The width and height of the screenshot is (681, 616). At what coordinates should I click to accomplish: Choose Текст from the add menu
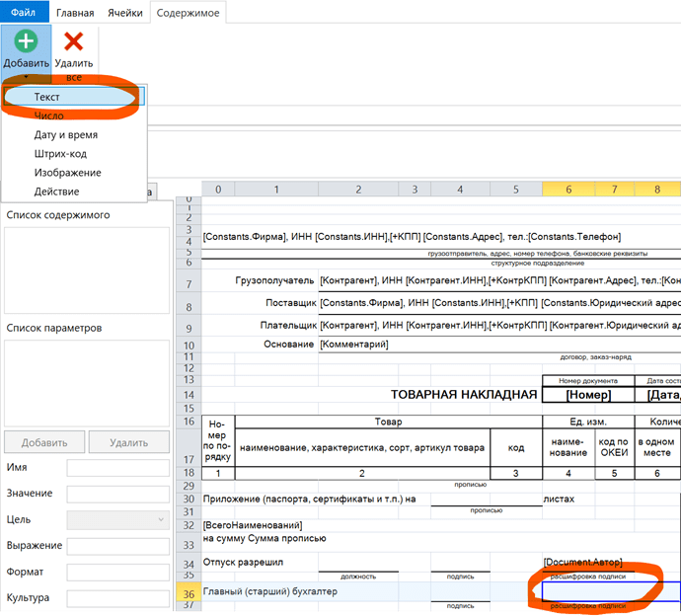tap(73, 97)
